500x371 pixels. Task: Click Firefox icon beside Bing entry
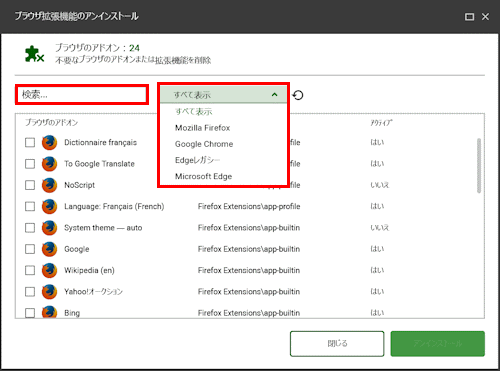[x=49, y=312]
